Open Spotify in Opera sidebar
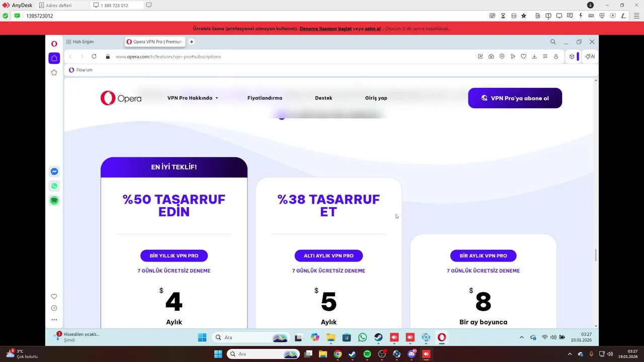 point(54,201)
